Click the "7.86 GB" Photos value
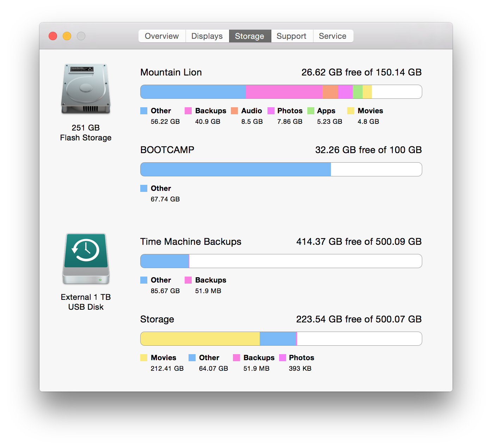The width and height of the screenshot is (492, 448). pos(290,122)
